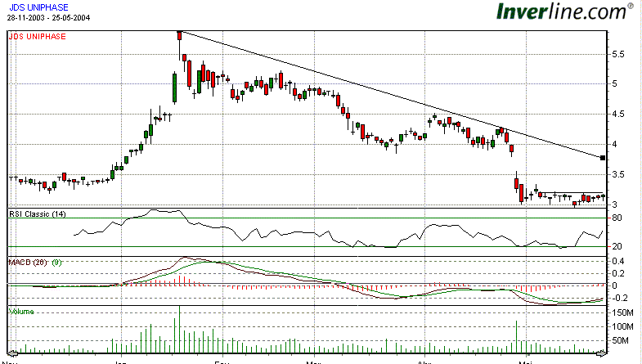Screen dimensions: 642x364
Task: Click the RSI Classic (14) indicator label
Action: (x=38, y=213)
